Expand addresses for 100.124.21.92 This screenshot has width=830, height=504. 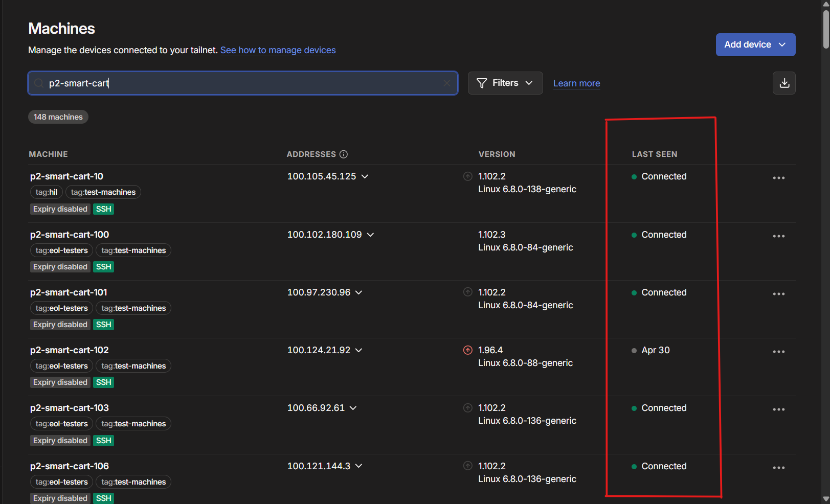[x=358, y=350]
